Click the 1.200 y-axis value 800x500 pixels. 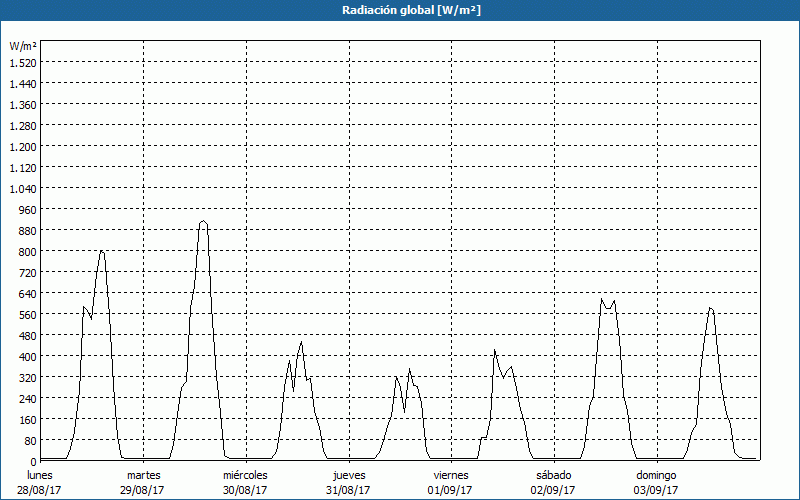point(23,147)
